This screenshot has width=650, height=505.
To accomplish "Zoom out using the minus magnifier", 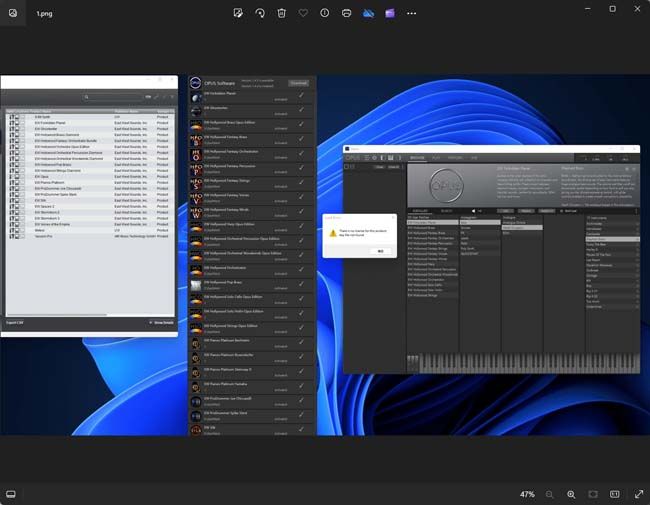I will (x=549, y=494).
